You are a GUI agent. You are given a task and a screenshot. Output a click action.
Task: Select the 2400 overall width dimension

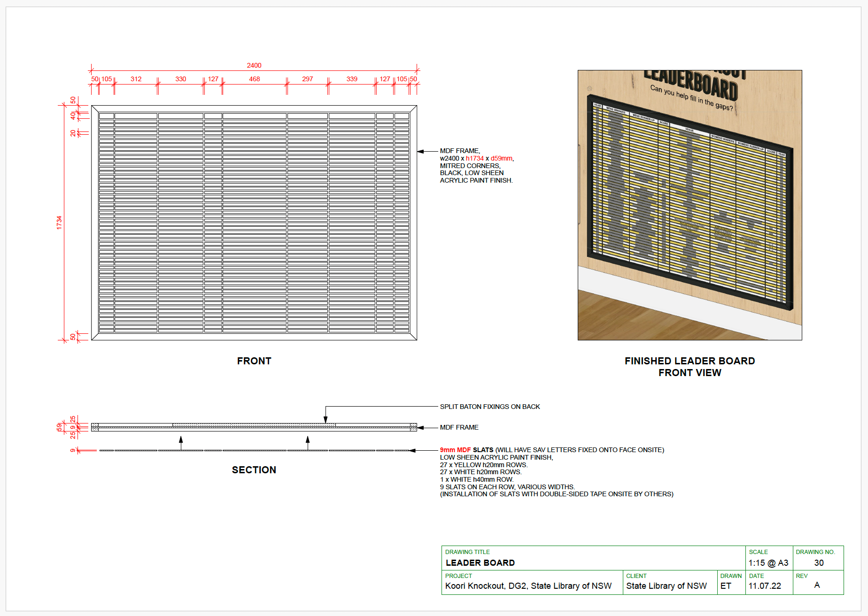[x=254, y=65]
